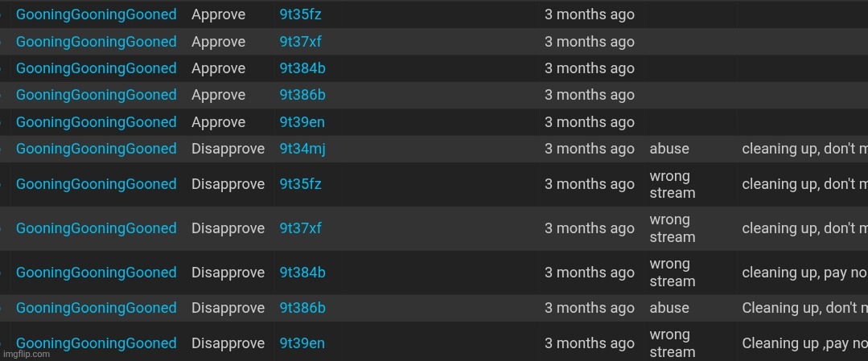Click GooningGooningGooned username in first row
The image size is (868, 361).
click(97, 15)
